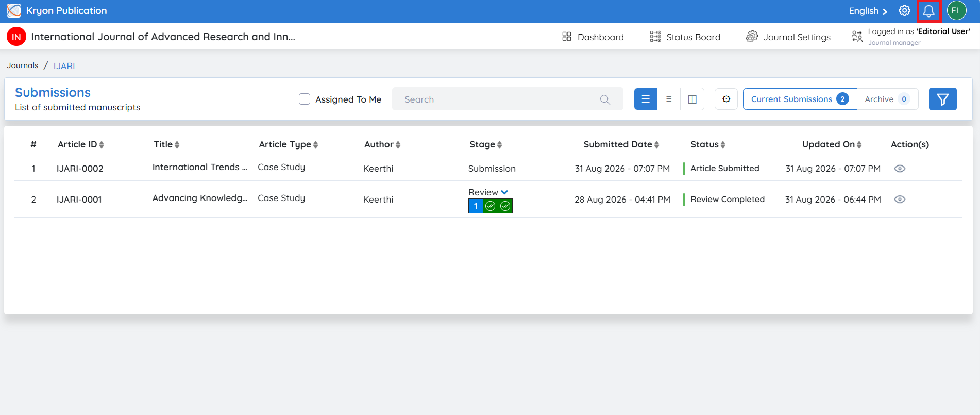Screen dimensions: 980x415
Task: Expand the Review stage chevron
Action: click(504, 192)
